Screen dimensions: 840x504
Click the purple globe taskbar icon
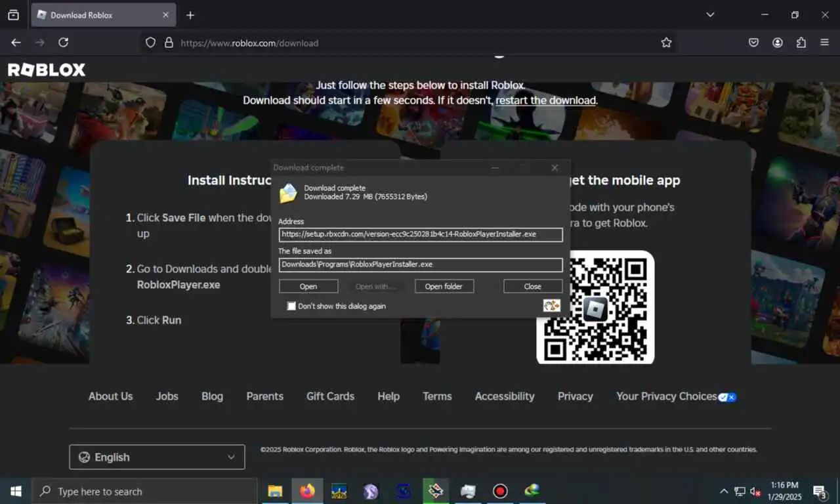coord(371,491)
